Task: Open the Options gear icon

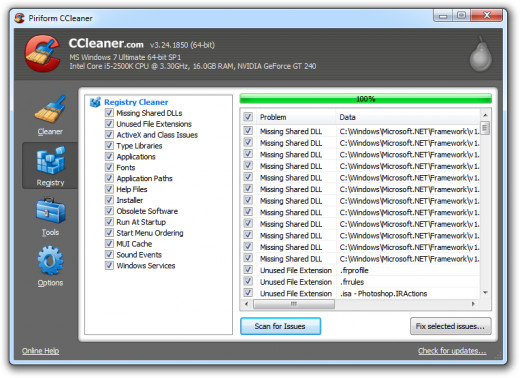Action: (x=50, y=261)
